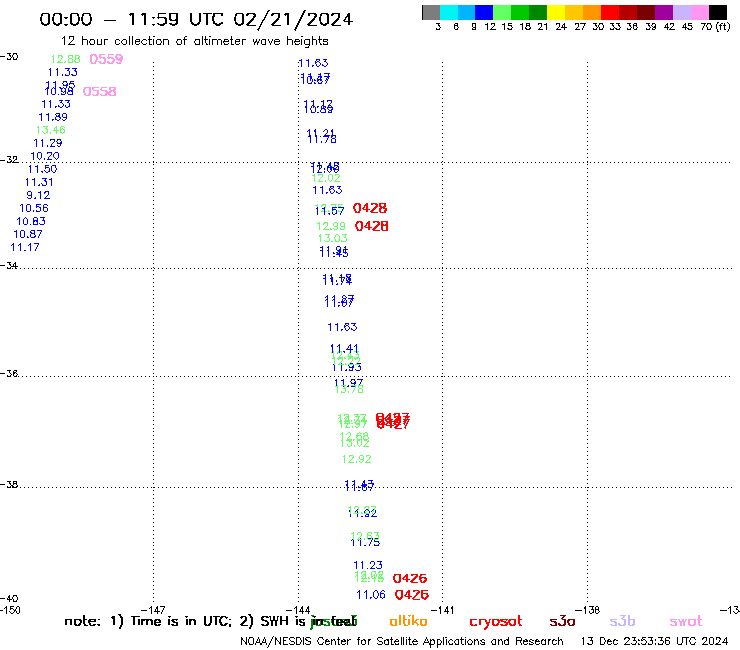
Task: Select the green value '13.03'
Action: point(333,238)
